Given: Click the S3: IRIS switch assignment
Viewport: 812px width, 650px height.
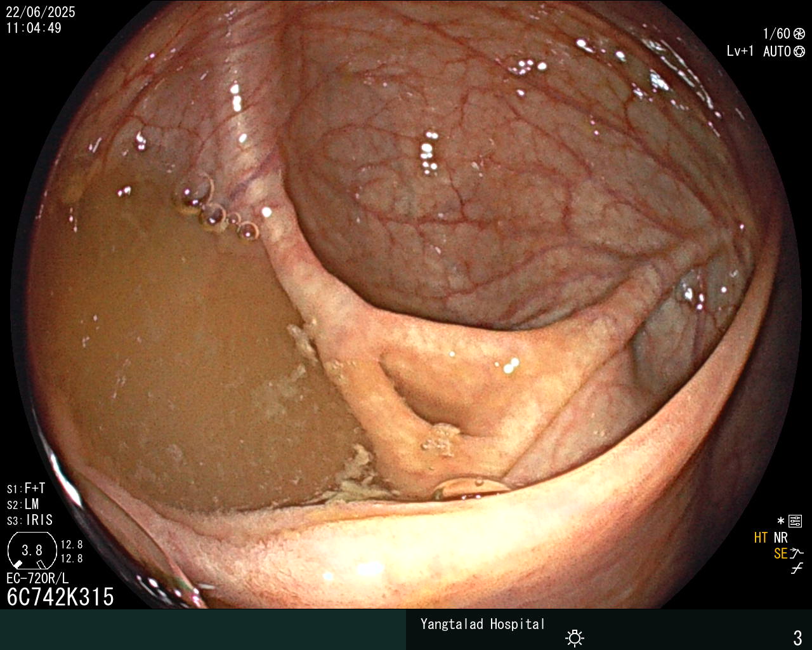Looking at the screenshot, I should tap(30, 520).
